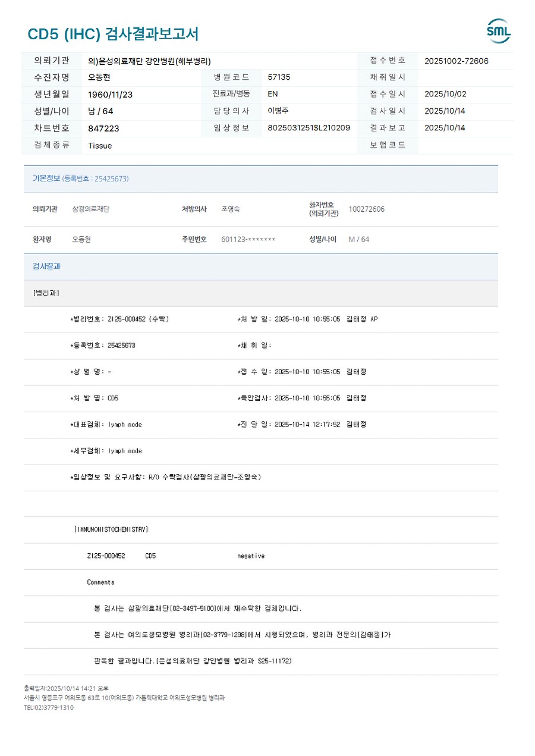Click the SML logo icon
The height and width of the screenshot is (756, 535).
pos(499,31)
